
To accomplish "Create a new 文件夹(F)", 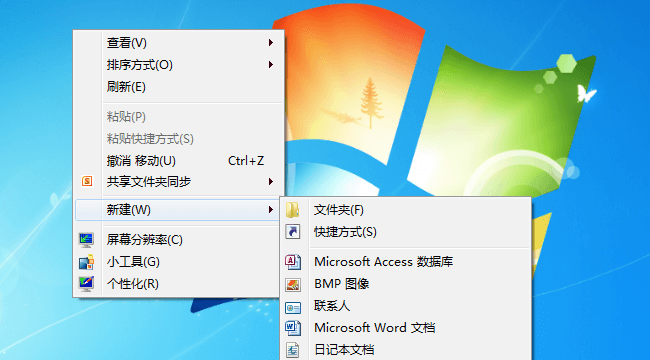I will pyautogui.click(x=406, y=210).
